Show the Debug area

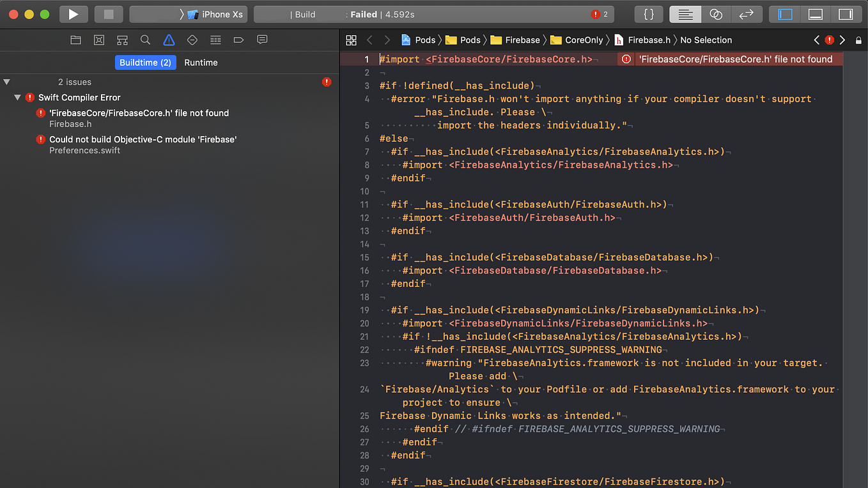(816, 14)
